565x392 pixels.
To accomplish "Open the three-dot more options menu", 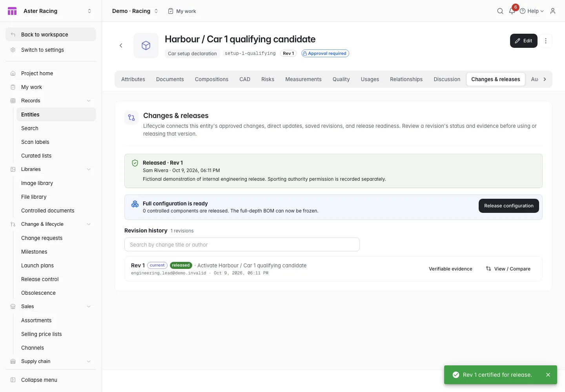I will click(x=545, y=41).
